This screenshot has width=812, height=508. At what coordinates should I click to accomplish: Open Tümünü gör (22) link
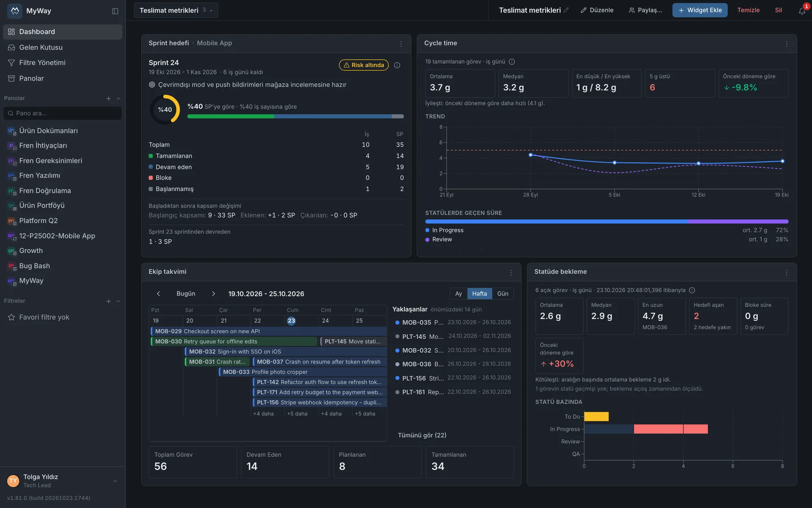422,435
